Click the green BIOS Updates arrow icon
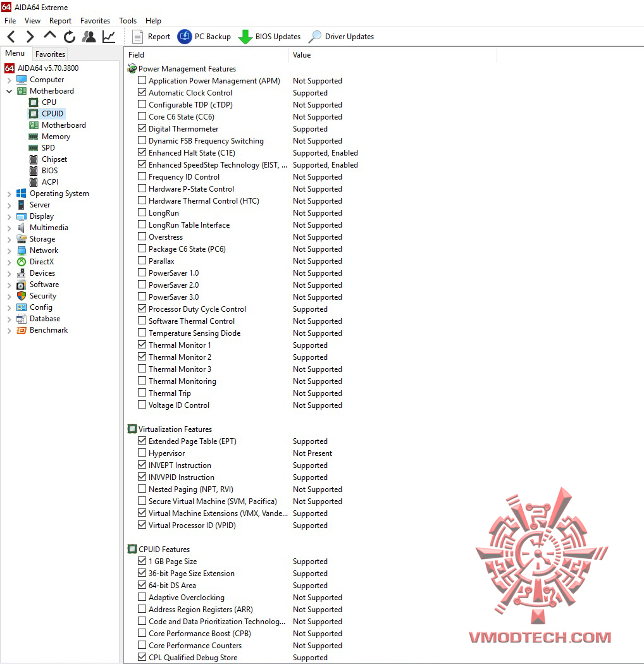This screenshot has width=644, height=664. click(245, 37)
